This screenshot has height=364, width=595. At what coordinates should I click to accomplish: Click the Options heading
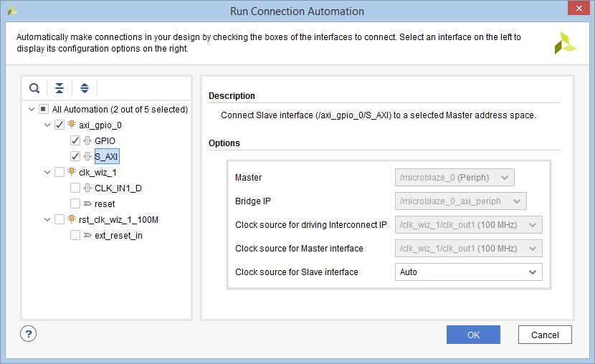(x=224, y=143)
